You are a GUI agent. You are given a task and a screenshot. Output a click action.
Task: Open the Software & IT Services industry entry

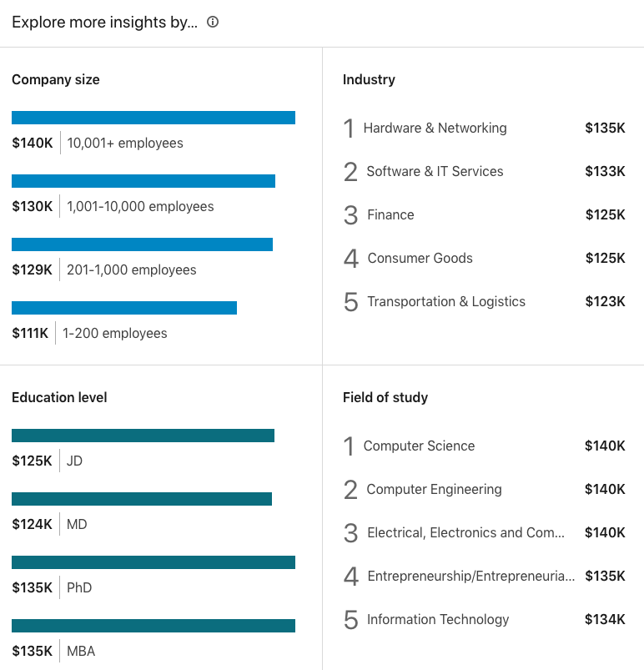(435, 171)
